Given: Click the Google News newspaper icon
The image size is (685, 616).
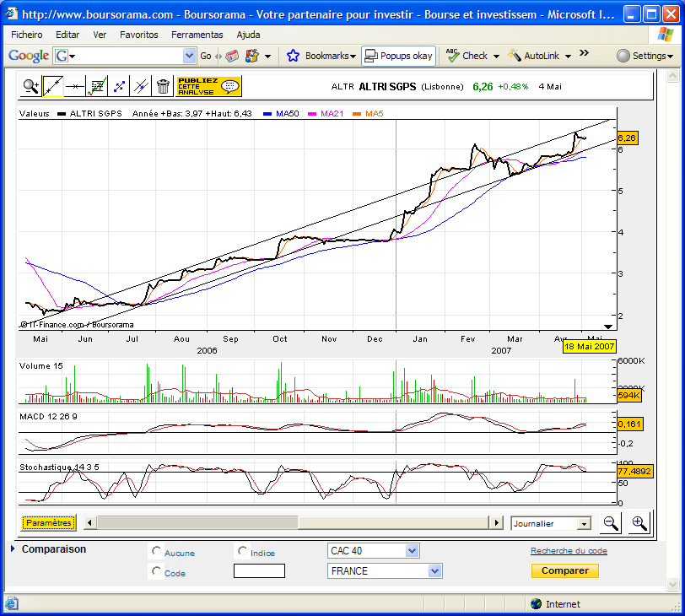Looking at the screenshot, I should [x=232, y=56].
